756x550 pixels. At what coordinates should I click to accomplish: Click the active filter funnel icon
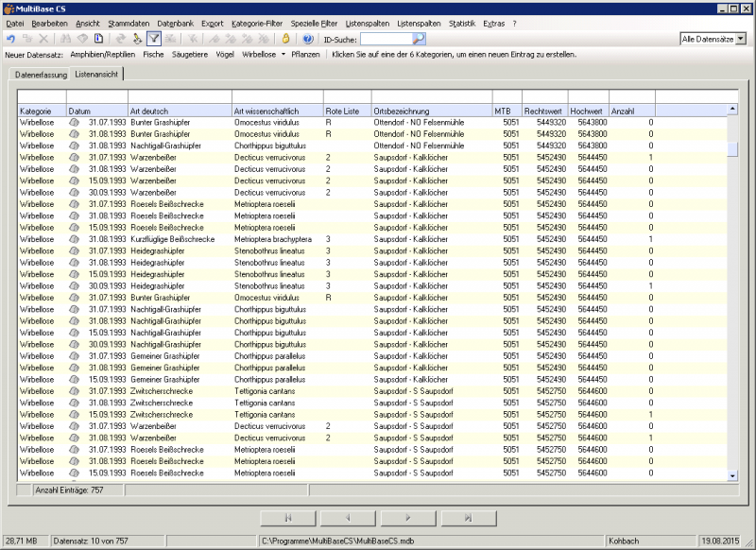tap(155, 39)
